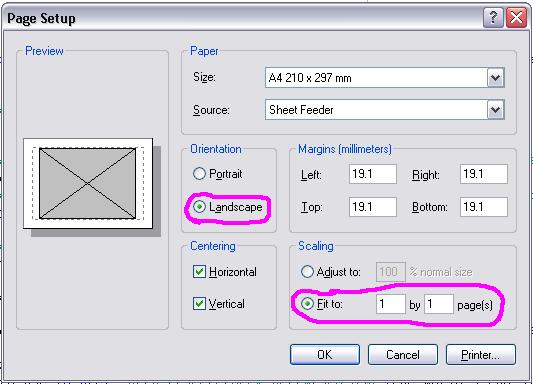Click the Fit to pages tall field
The width and height of the screenshot is (533, 384).
click(439, 304)
